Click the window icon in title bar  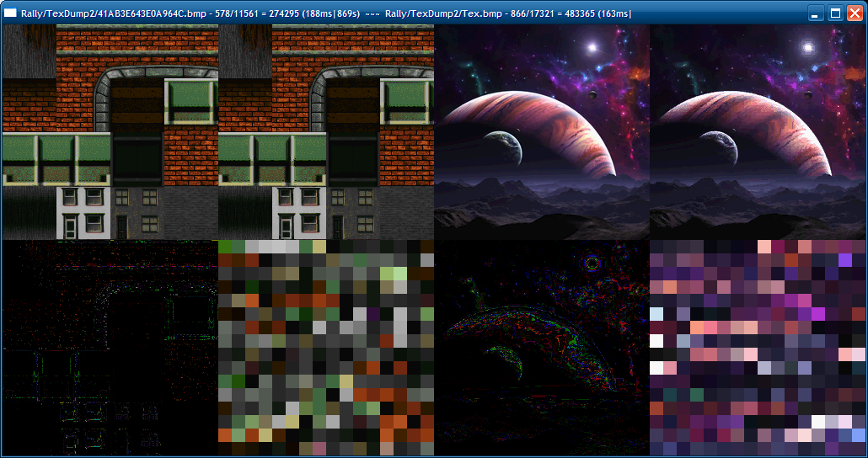point(10,13)
